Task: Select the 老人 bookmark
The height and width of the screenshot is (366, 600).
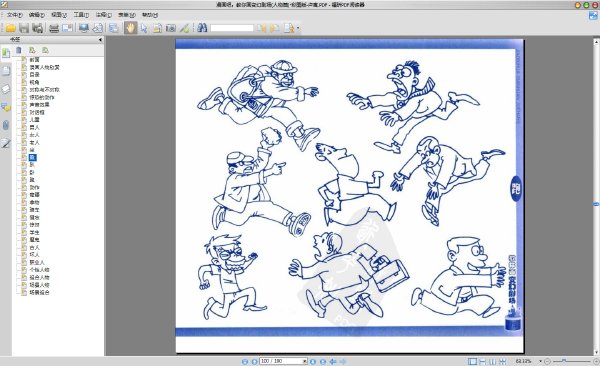Action: [34, 142]
